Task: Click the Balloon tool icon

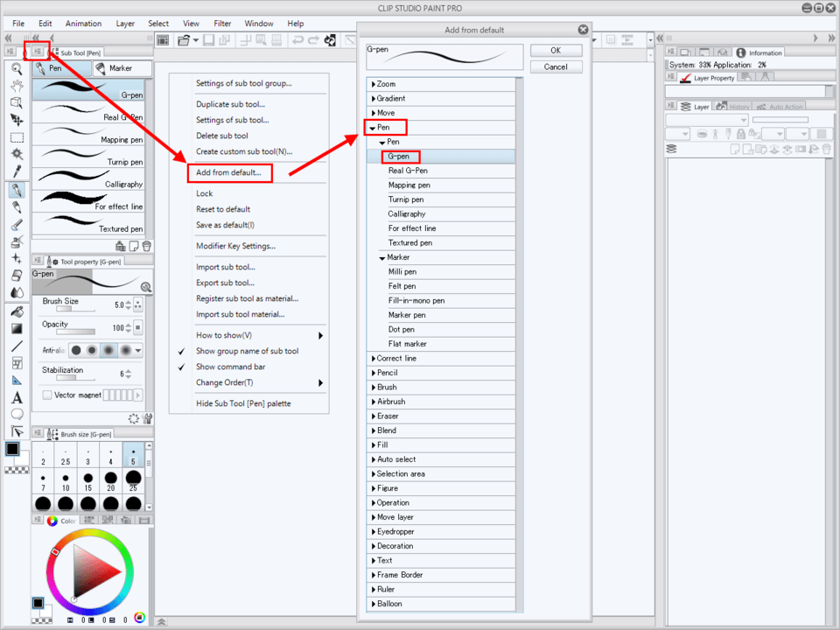Action: 17,414
